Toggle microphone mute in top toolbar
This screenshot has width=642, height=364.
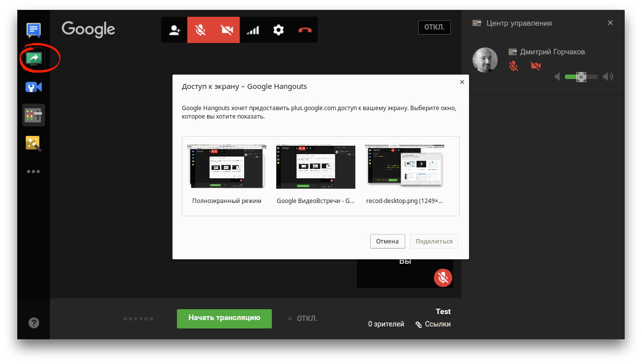(201, 30)
